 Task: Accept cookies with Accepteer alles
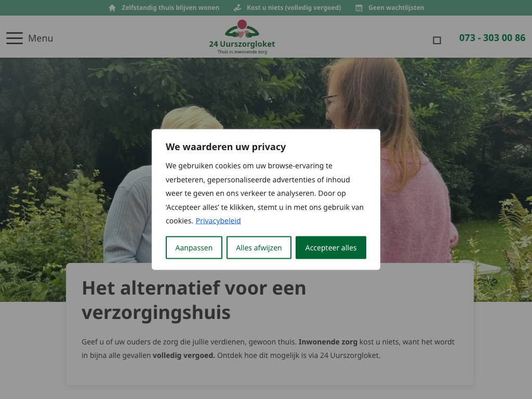[331, 247]
